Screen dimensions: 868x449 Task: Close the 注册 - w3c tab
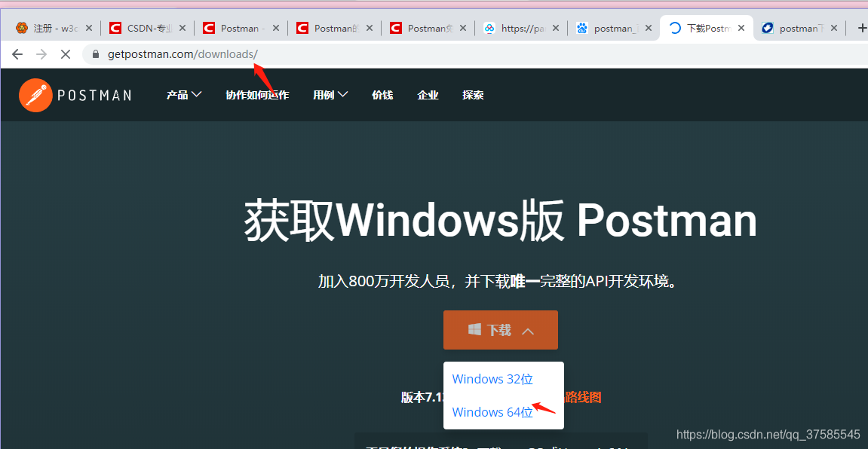click(x=88, y=28)
